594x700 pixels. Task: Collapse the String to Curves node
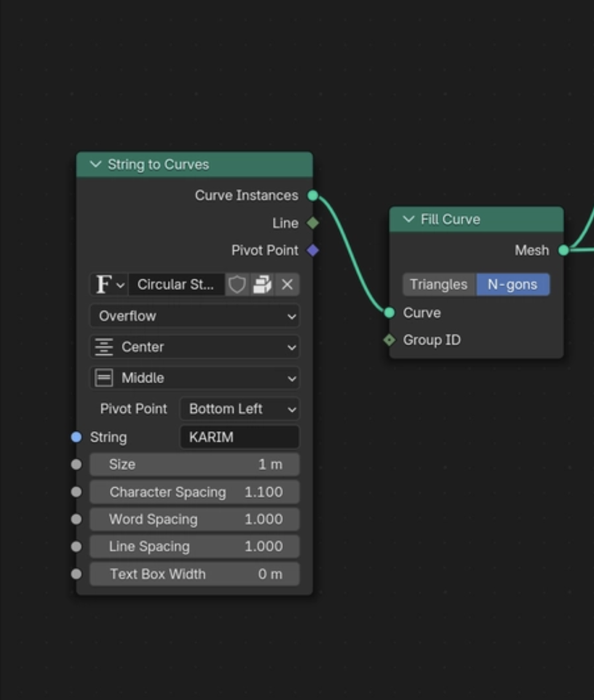tap(95, 164)
